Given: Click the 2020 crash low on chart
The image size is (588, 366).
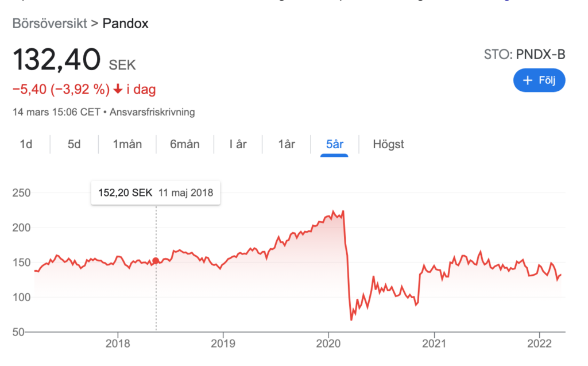Looking at the screenshot, I should click(x=351, y=319).
